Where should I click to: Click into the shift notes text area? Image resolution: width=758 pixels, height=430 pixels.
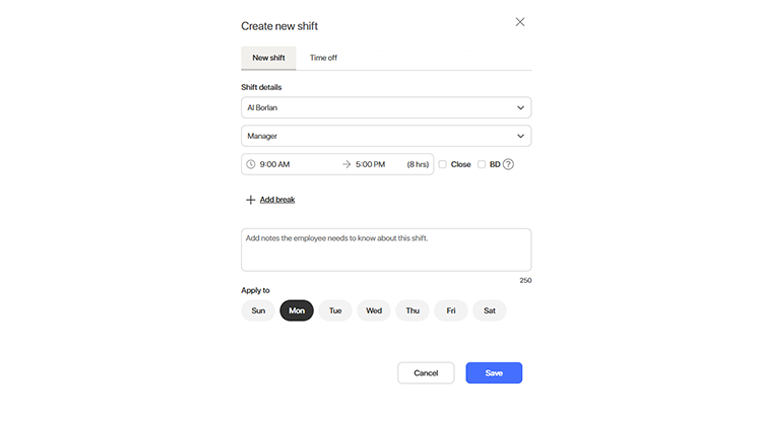[x=386, y=250]
